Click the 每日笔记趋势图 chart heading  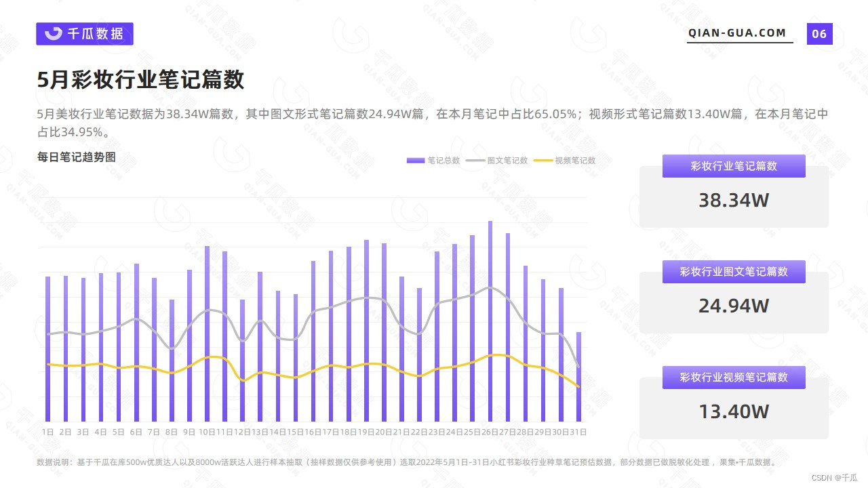(76, 157)
